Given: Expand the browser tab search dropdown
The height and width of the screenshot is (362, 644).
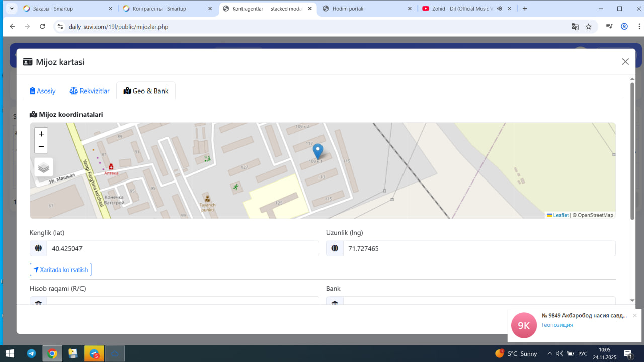Looking at the screenshot, I should (x=12, y=9).
